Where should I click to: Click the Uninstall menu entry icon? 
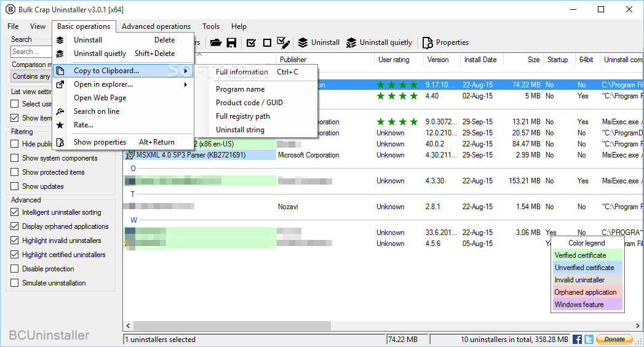point(60,40)
